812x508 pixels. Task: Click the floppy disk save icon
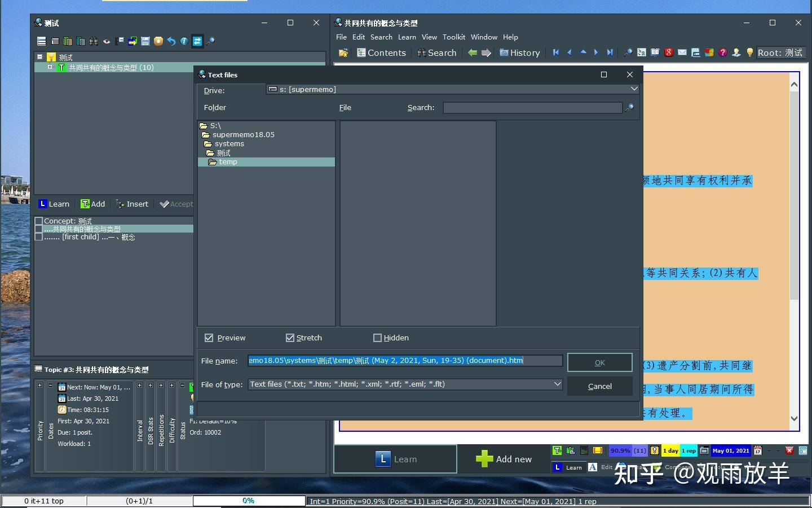coord(145,41)
